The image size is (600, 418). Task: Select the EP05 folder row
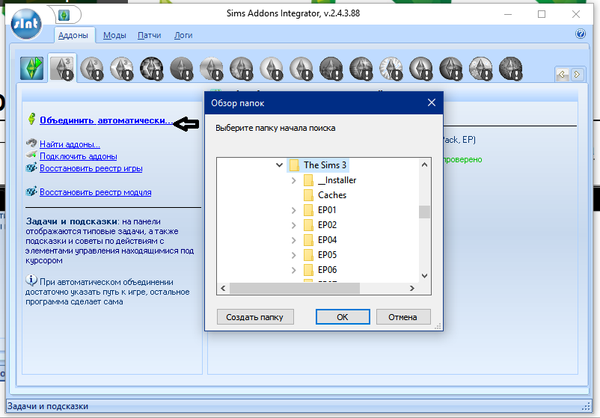coord(320,255)
